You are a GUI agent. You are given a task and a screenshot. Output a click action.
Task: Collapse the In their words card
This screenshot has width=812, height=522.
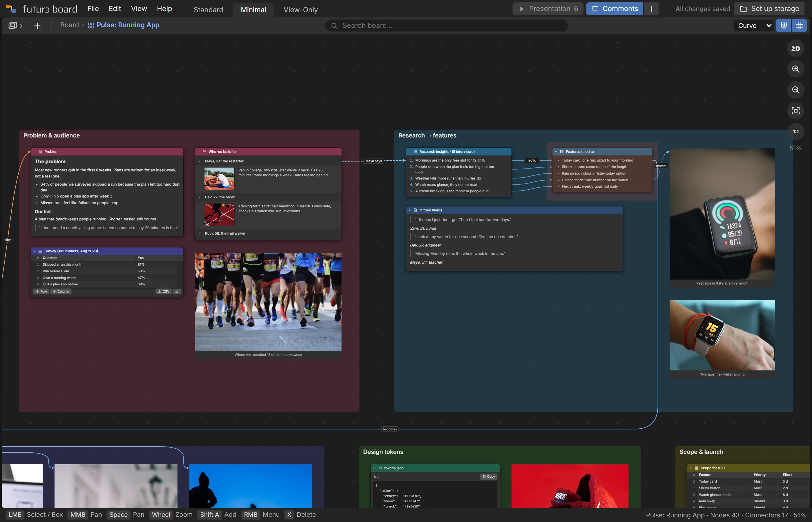pyautogui.click(x=409, y=210)
